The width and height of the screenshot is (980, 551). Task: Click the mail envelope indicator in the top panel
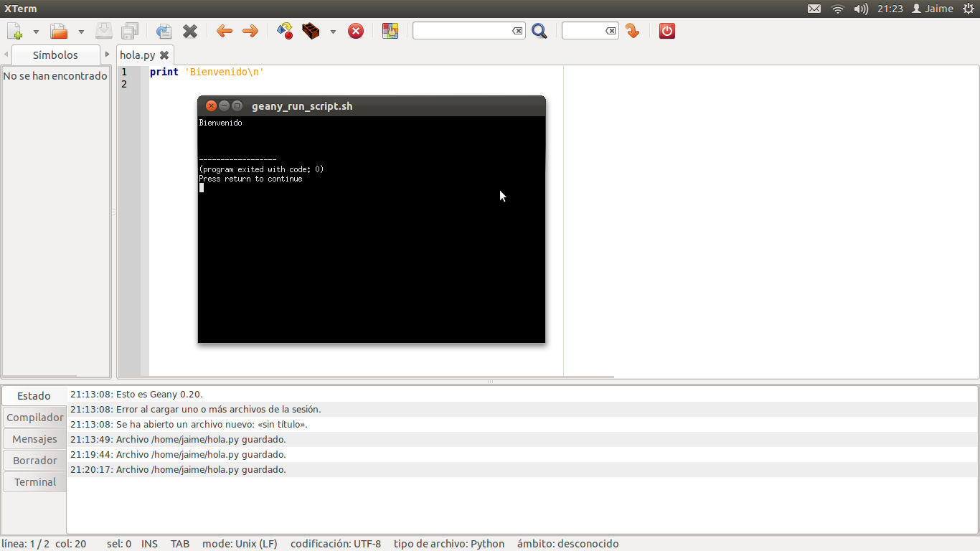pos(814,9)
